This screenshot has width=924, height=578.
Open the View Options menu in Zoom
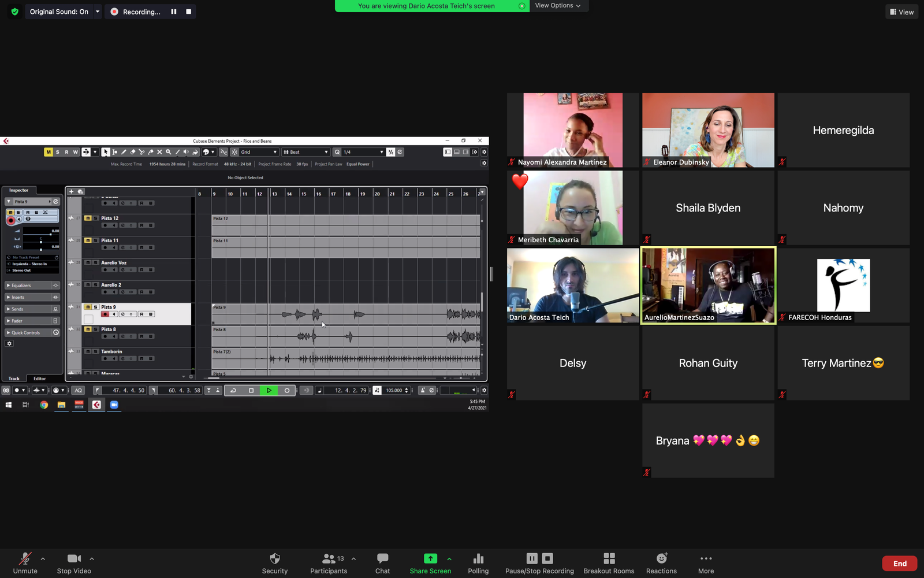click(x=557, y=6)
